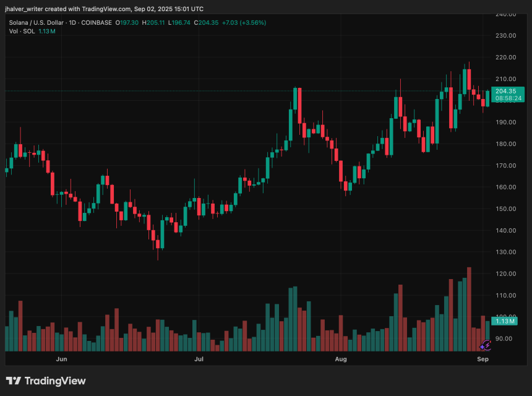This screenshot has width=532, height=396.
Task: Click the 170.00 price axis label
Action: (507, 166)
